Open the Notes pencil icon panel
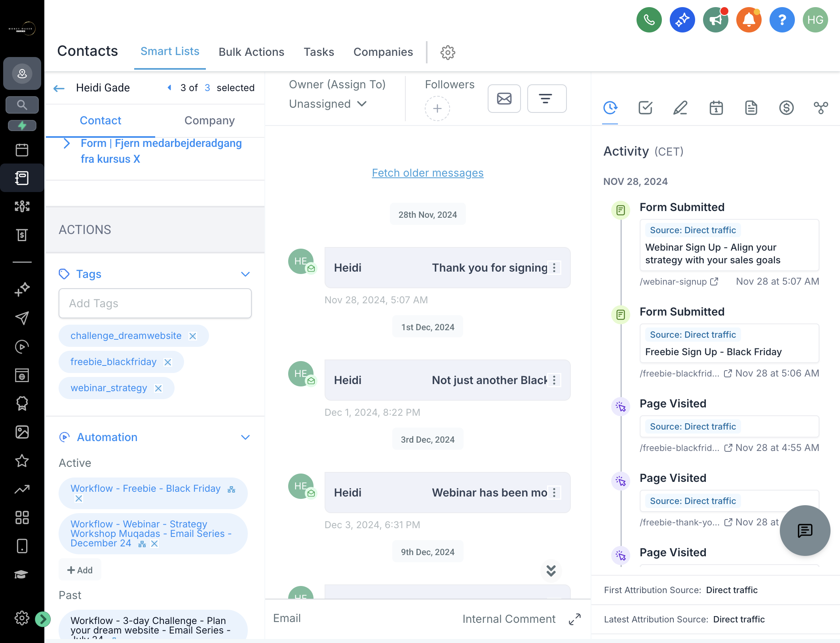Image resolution: width=840 pixels, height=643 pixels. tap(680, 108)
